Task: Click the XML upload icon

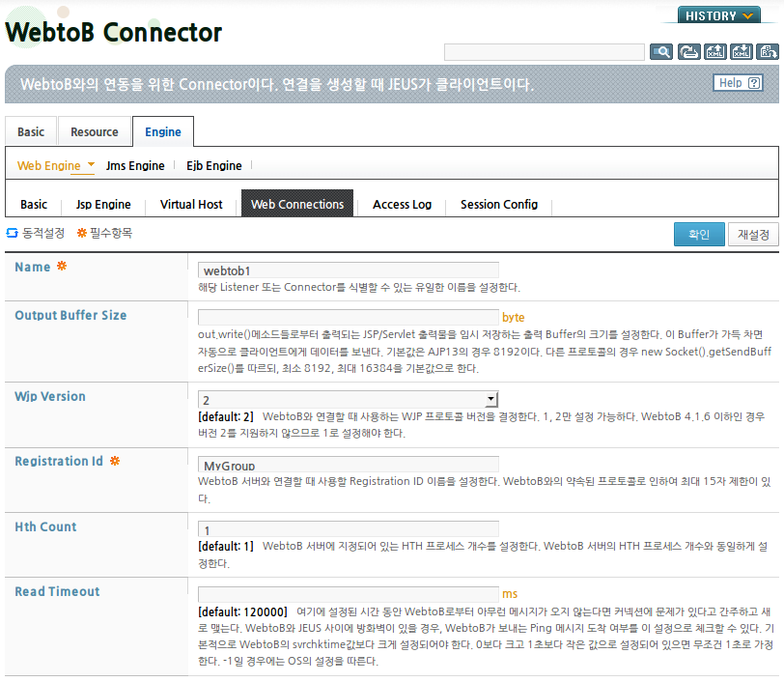Action: (x=715, y=51)
